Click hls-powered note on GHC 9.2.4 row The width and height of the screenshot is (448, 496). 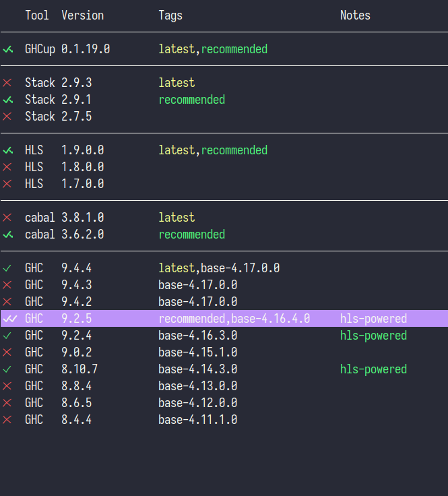click(x=373, y=336)
